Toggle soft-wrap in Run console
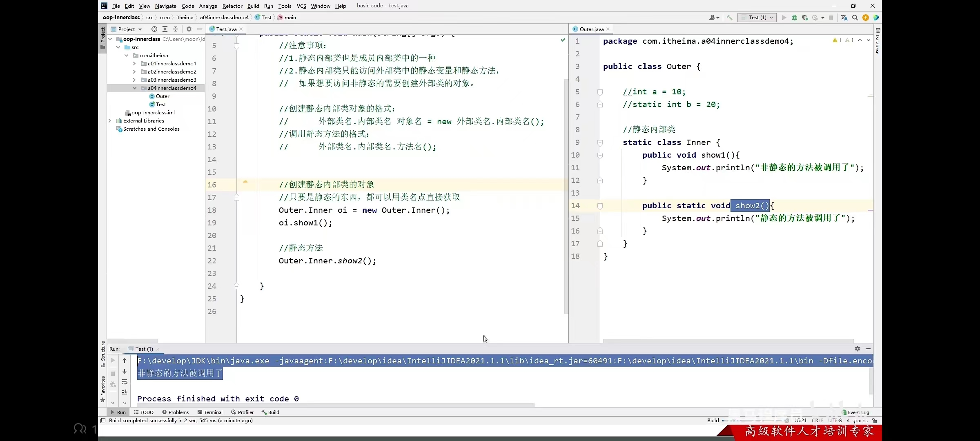This screenshot has height=441, width=980. point(125,382)
